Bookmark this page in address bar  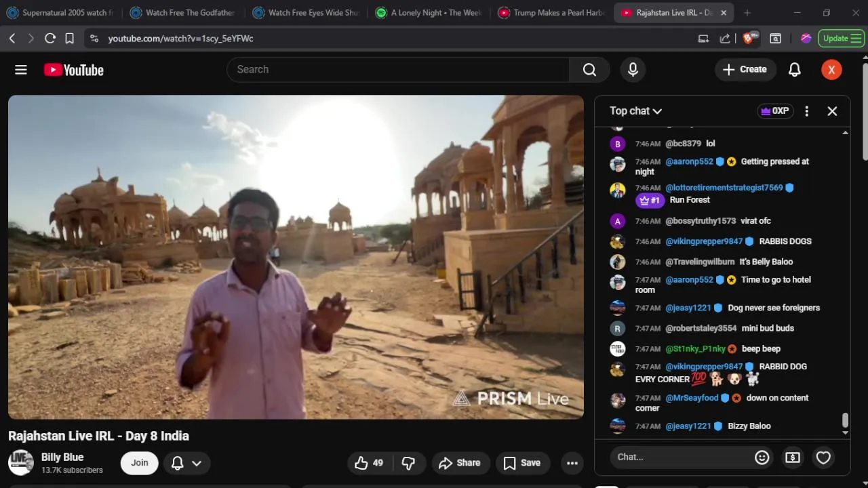point(69,39)
